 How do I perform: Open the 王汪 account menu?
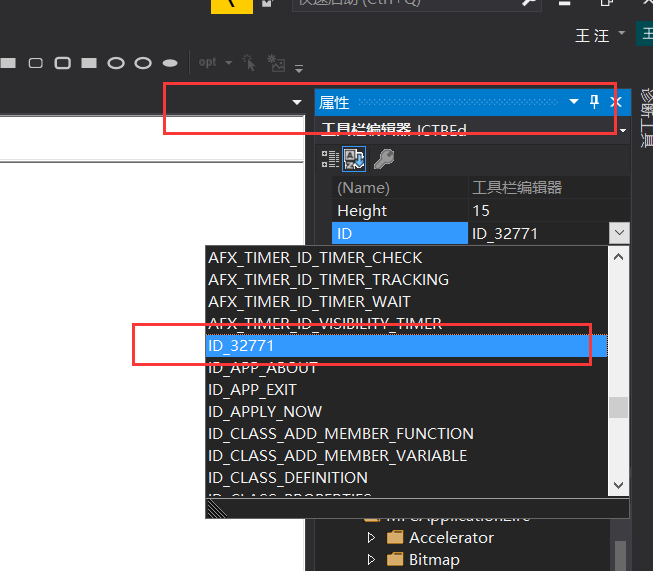click(600, 35)
